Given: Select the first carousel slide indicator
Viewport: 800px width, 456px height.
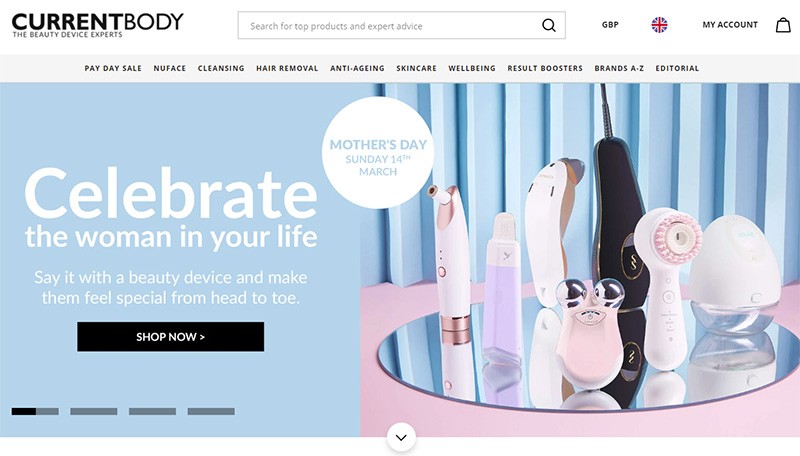Looking at the screenshot, I should point(35,411).
